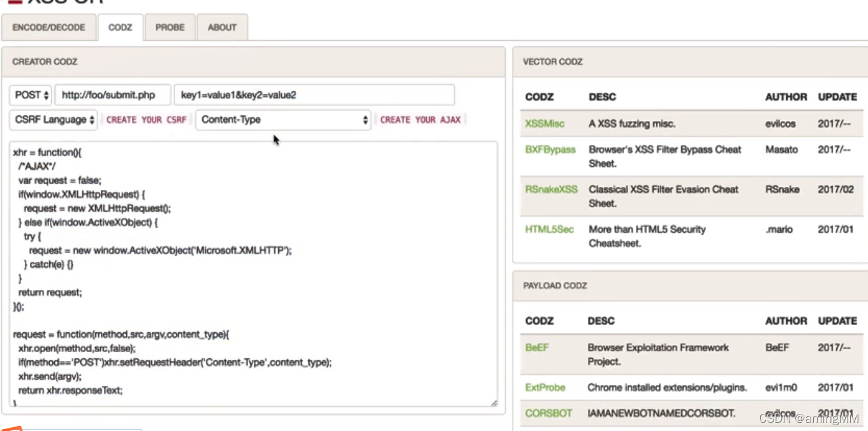The width and height of the screenshot is (868, 431).
Task: Click the textarea resize handle corner
Action: pos(493,402)
